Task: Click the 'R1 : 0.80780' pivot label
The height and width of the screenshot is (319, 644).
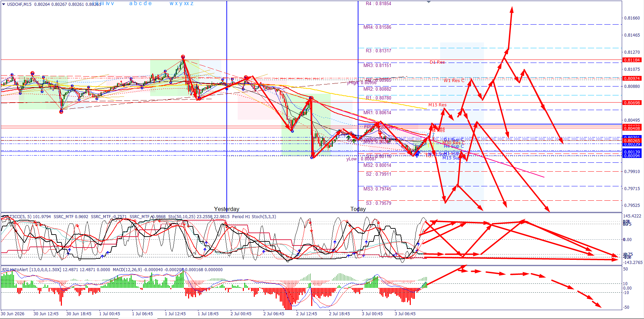Action: pyautogui.click(x=378, y=98)
